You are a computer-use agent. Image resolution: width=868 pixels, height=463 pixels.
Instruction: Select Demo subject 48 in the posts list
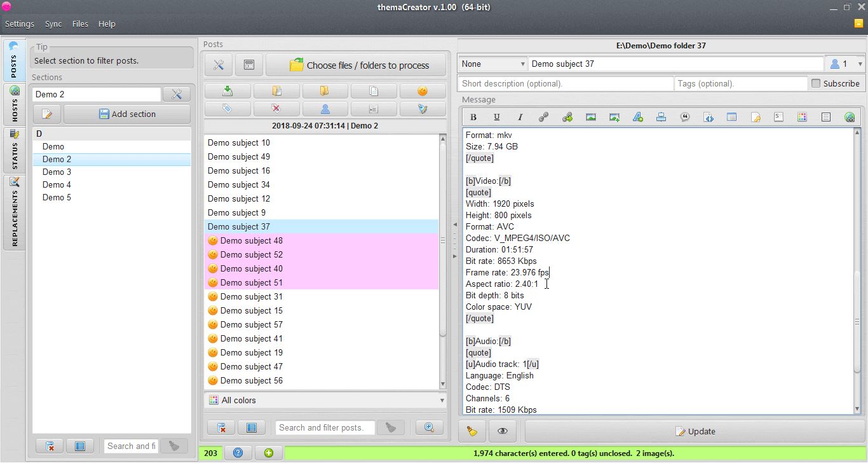point(250,240)
